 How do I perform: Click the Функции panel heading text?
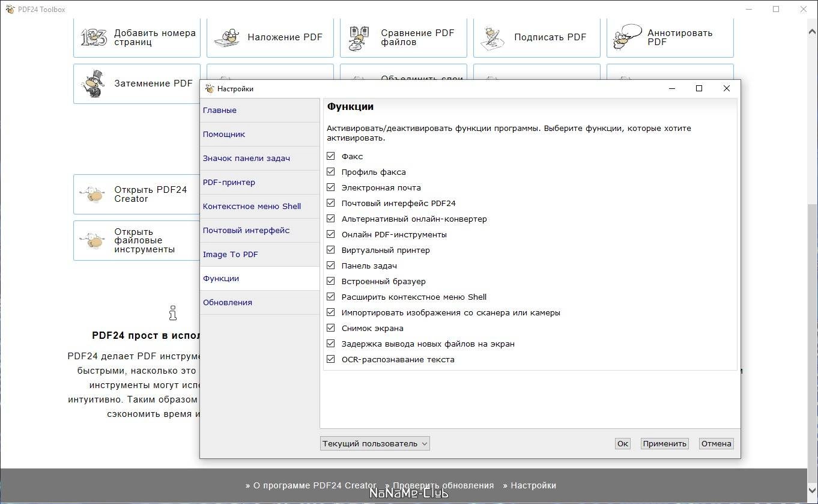(350, 106)
